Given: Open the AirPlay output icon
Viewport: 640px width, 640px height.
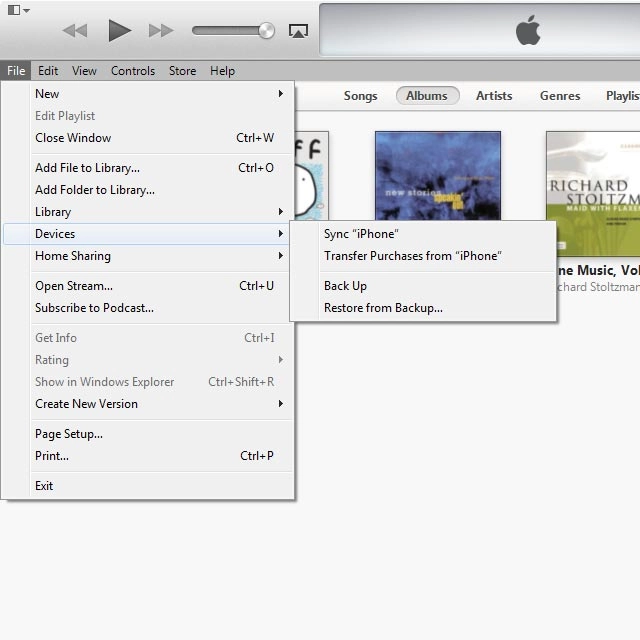Looking at the screenshot, I should (x=298, y=30).
